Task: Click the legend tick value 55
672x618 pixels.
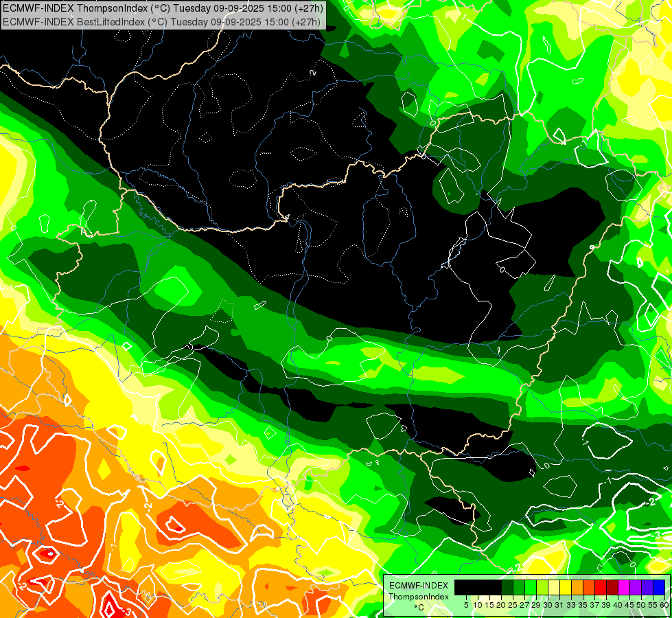Action: (653, 605)
